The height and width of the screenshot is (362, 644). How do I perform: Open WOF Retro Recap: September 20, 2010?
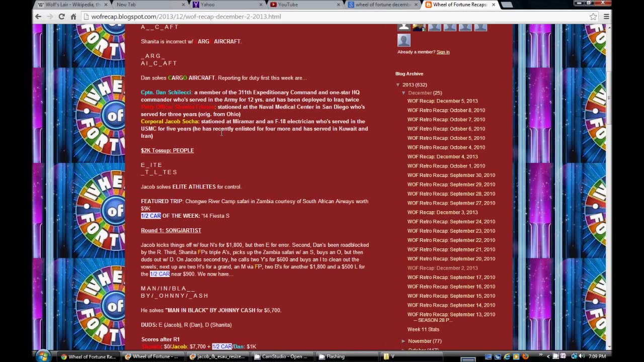tap(451, 259)
